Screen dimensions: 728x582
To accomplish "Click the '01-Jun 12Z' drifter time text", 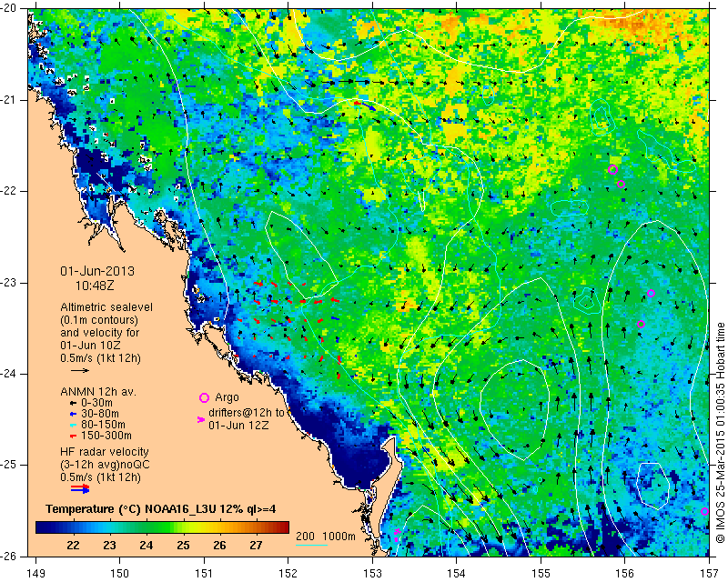I will [x=238, y=425].
